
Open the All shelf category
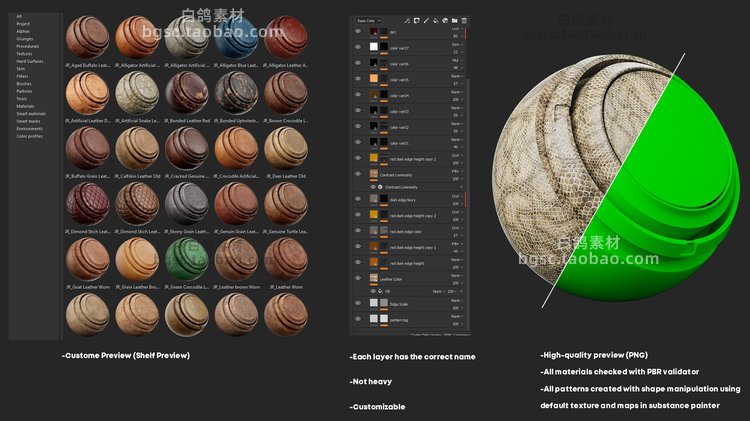click(x=19, y=16)
